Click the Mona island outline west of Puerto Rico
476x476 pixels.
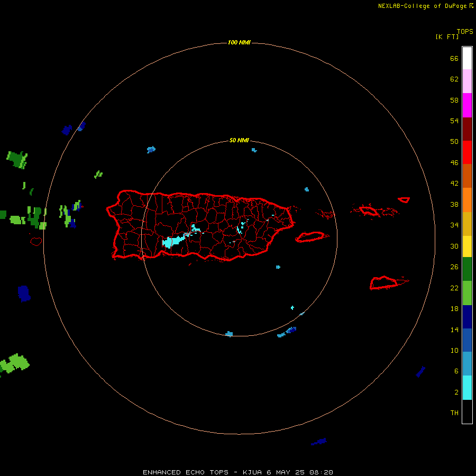click(36, 241)
